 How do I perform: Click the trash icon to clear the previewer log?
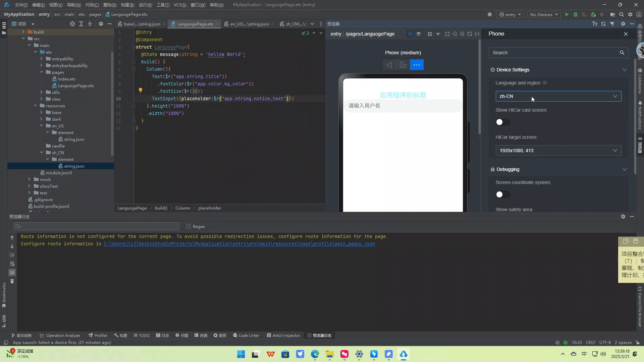[x=12, y=281]
